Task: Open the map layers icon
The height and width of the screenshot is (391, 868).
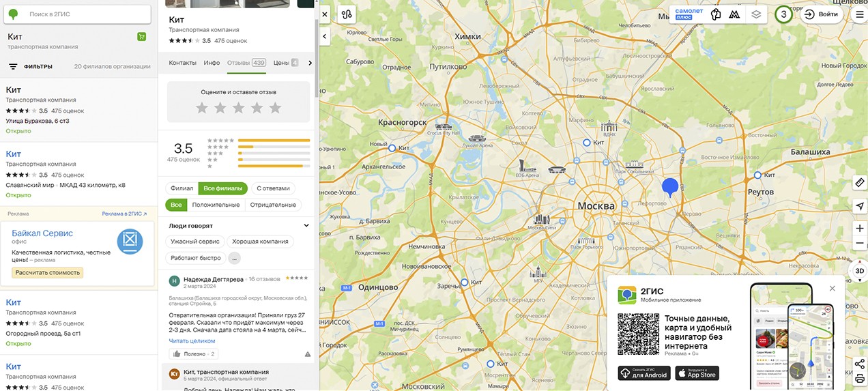Action: click(x=755, y=14)
